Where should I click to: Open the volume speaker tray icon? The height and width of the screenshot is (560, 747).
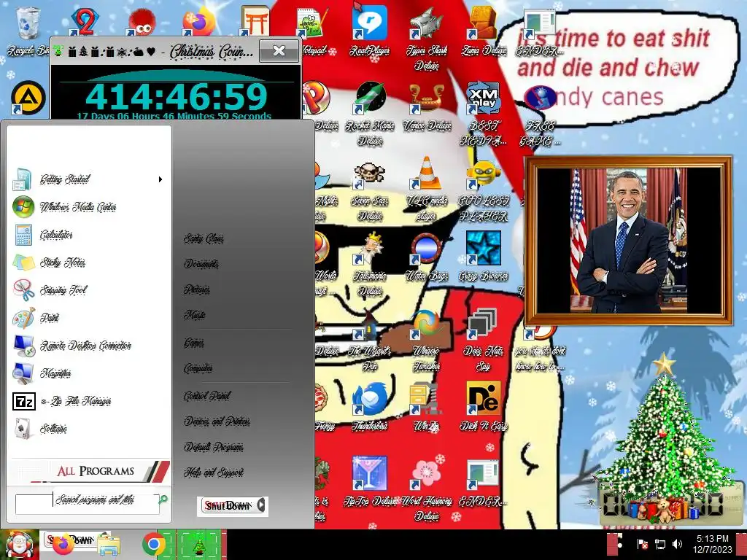point(677,544)
